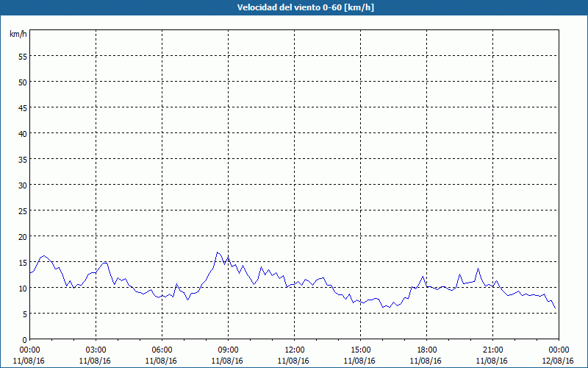Viewport: 588px width, 368px height.
Task: Click the 'km/h' axis unit label
Action: tap(18, 34)
